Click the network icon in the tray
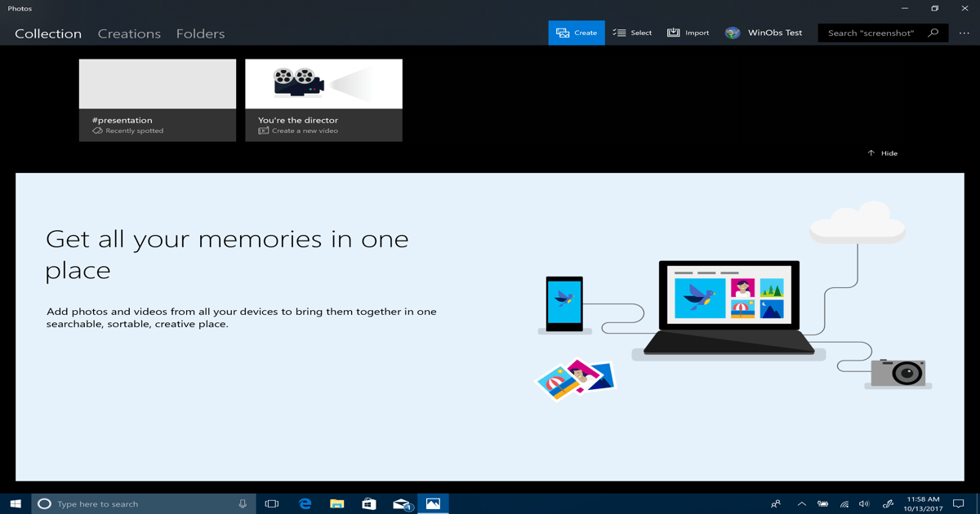This screenshot has height=514, width=980. click(x=843, y=503)
